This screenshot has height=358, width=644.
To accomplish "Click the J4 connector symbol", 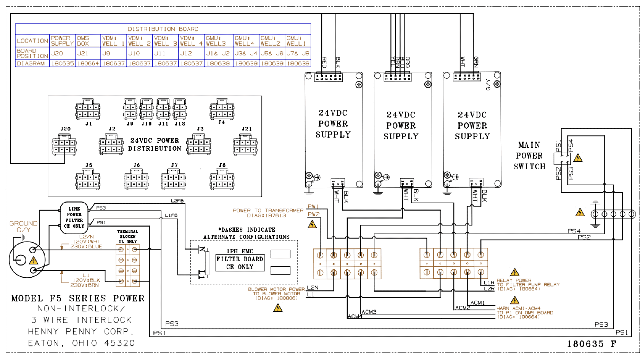I will click(x=222, y=109).
